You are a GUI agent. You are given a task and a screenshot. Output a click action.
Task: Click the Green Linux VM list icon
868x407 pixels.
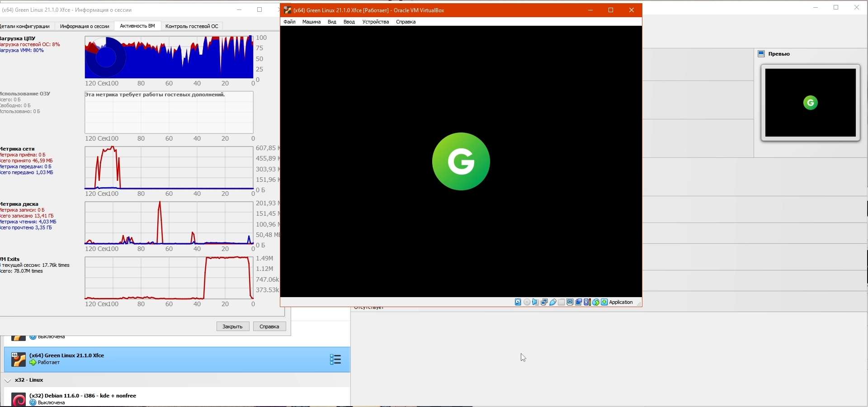coord(19,360)
